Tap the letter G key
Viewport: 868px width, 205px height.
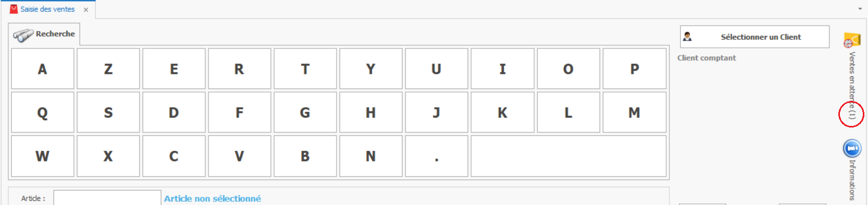tap(305, 112)
